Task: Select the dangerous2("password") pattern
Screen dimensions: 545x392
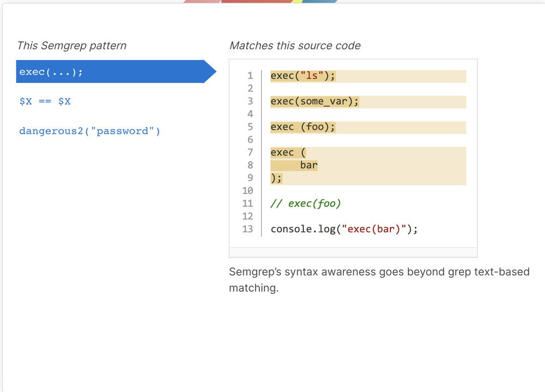Action: click(90, 131)
